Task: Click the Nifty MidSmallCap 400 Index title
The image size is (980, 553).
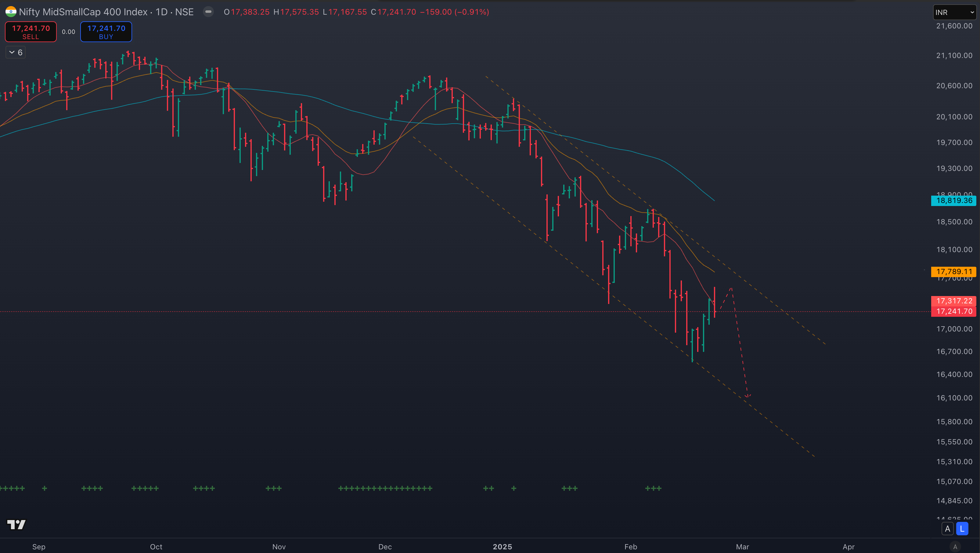Action: click(83, 12)
